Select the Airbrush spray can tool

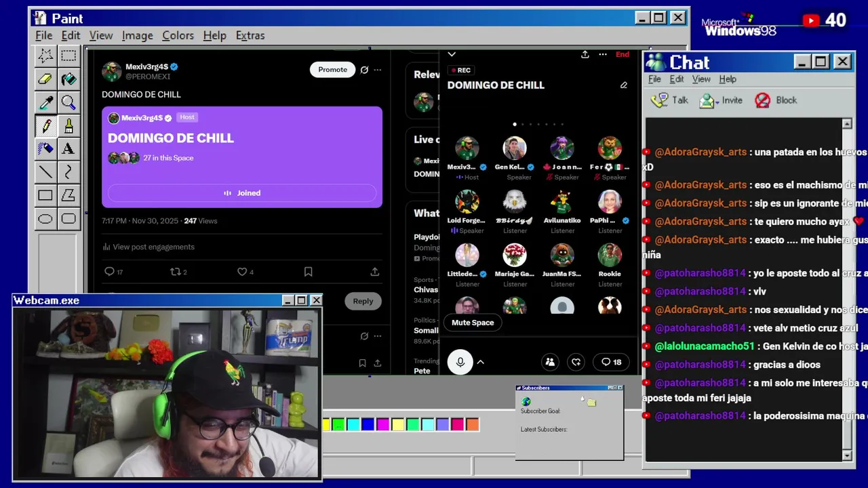coord(45,149)
